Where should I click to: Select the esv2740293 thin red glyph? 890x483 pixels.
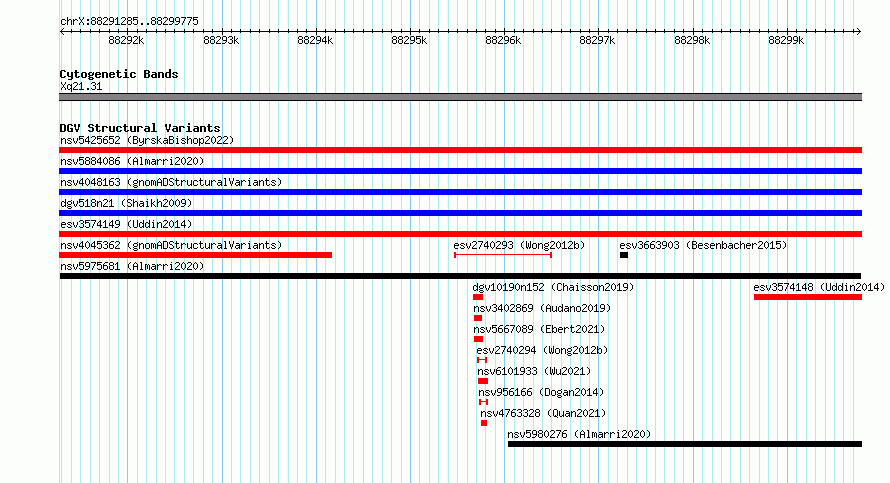pyautogui.click(x=503, y=255)
